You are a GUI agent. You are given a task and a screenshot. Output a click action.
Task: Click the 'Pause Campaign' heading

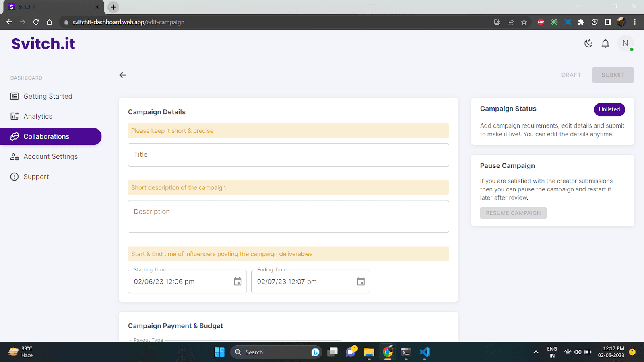507,166
